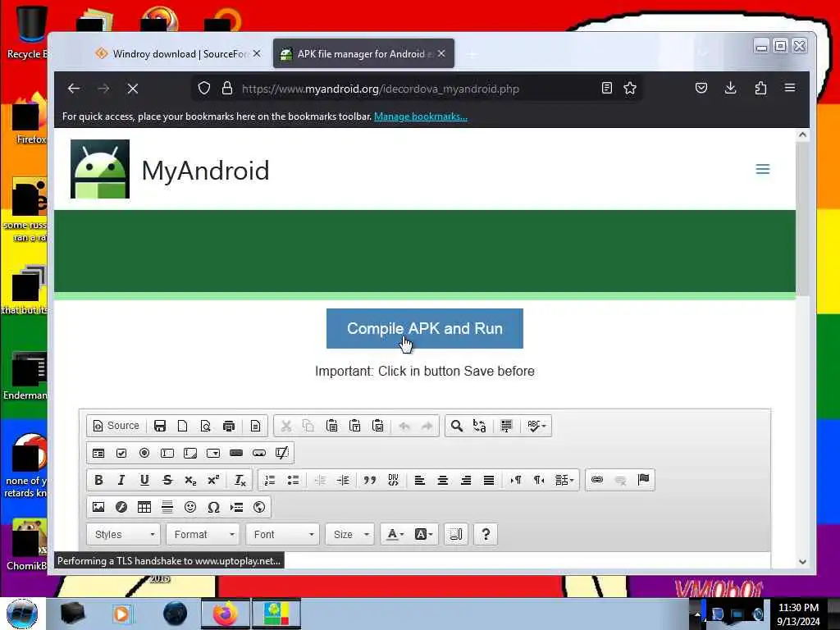Insert an Anchor flag icon
840x630 pixels.
pyautogui.click(x=643, y=480)
